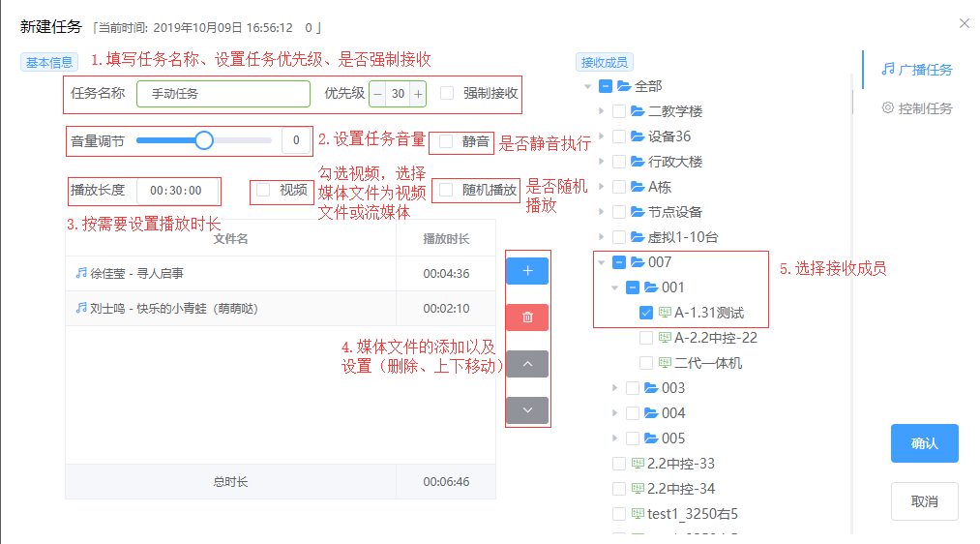This screenshot has height=544, width=980.
Task: Decrease priority with the minus button
Action: pos(377,94)
